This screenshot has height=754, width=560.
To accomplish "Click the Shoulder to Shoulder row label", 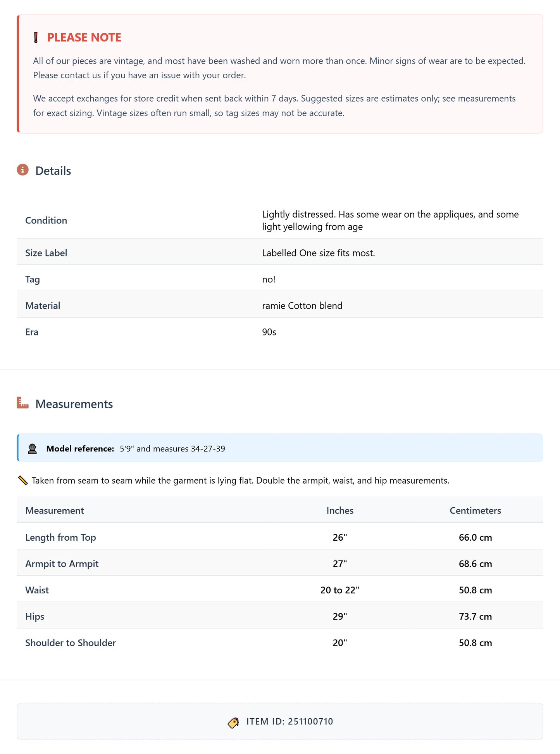I will coord(71,643).
